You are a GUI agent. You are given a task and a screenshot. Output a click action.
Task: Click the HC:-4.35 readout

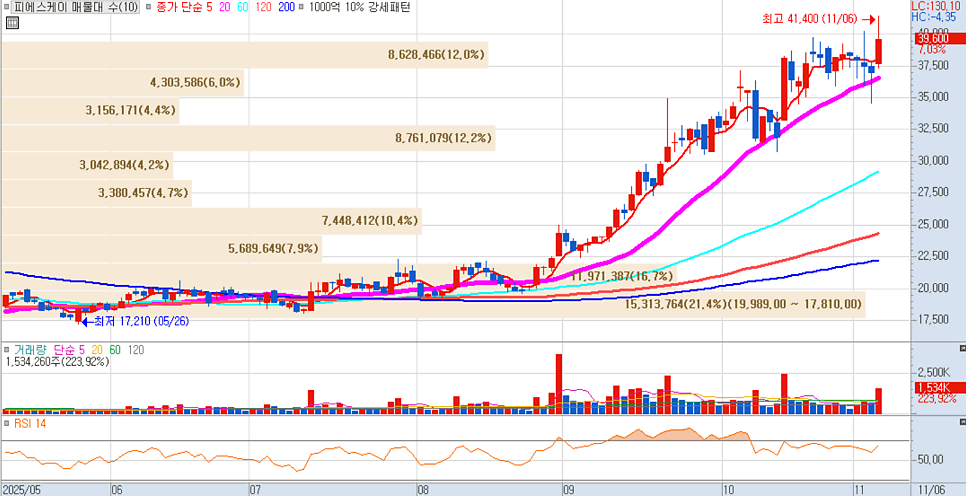point(934,16)
